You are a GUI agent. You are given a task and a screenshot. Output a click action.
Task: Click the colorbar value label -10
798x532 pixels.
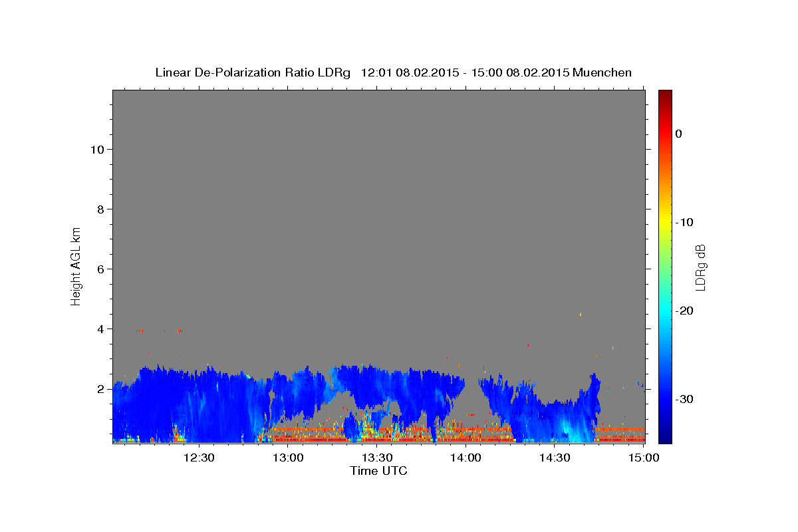[684, 222]
